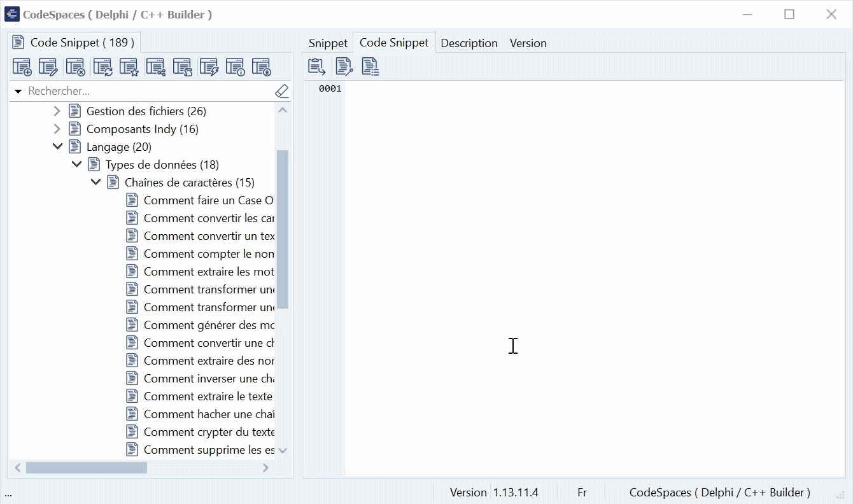The height and width of the screenshot is (504, 853).
Task: Switch to the Description tab
Action: 469,43
